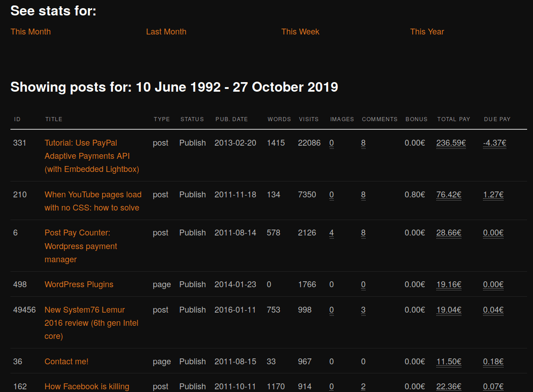Image resolution: width=533 pixels, height=392 pixels.
Task: Sort table by TOTAL PAY column header
Action: 454,119
